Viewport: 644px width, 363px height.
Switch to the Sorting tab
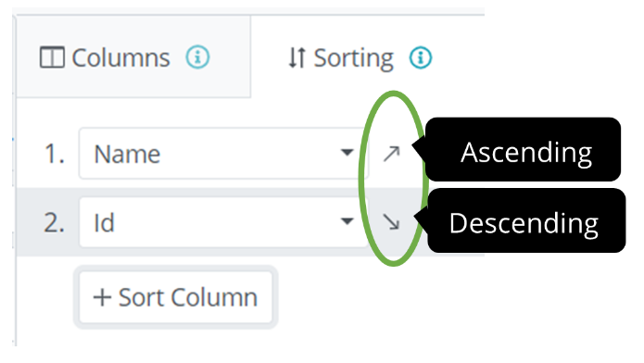(x=360, y=57)
